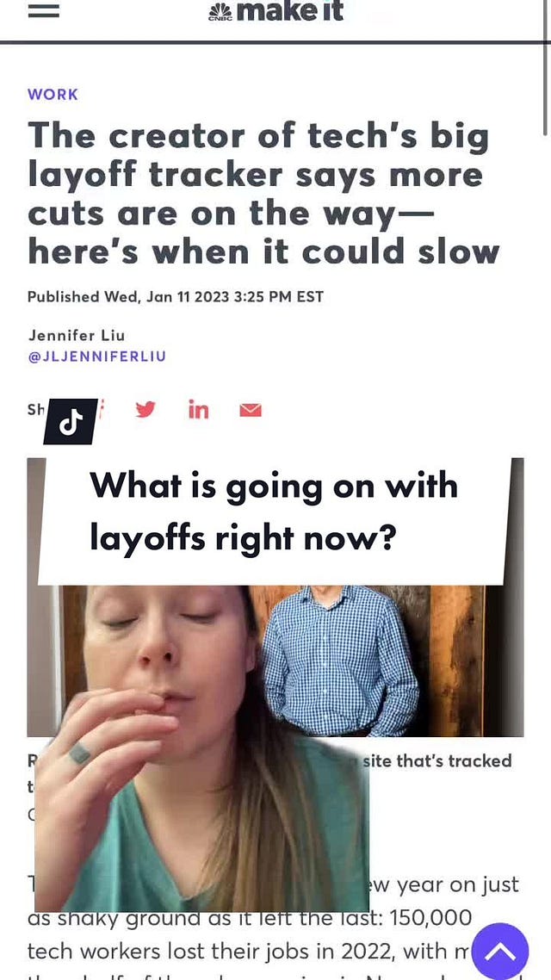
Task: Tap the 'make it' wordmark text
Action: point(290,10)
